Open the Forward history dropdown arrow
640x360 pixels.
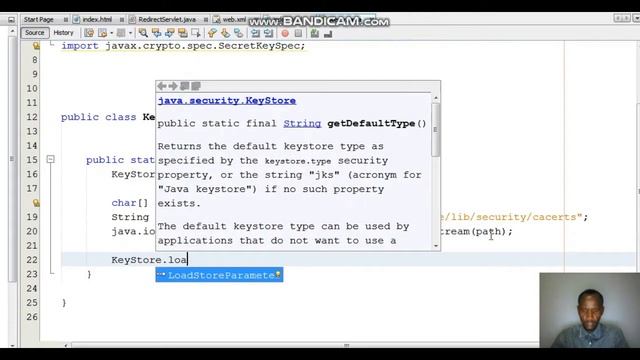pos(130,33)
